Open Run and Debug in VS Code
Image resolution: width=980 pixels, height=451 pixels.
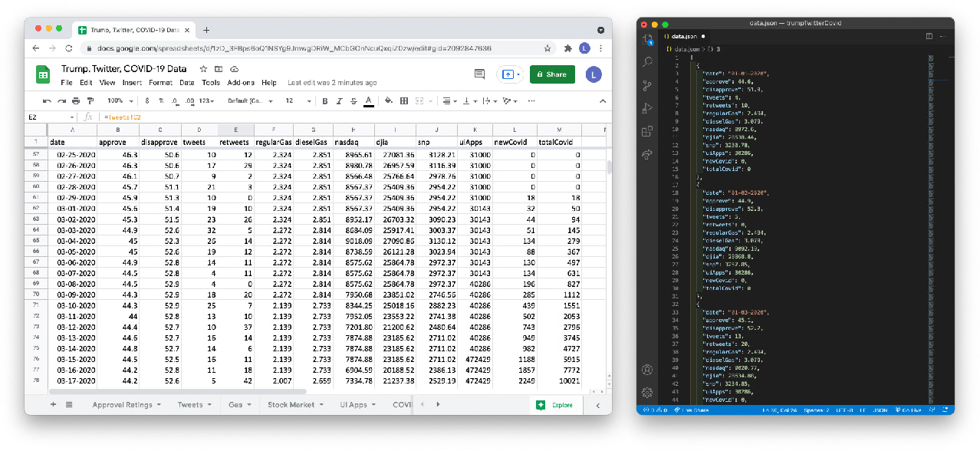click(x=647, y=108)
